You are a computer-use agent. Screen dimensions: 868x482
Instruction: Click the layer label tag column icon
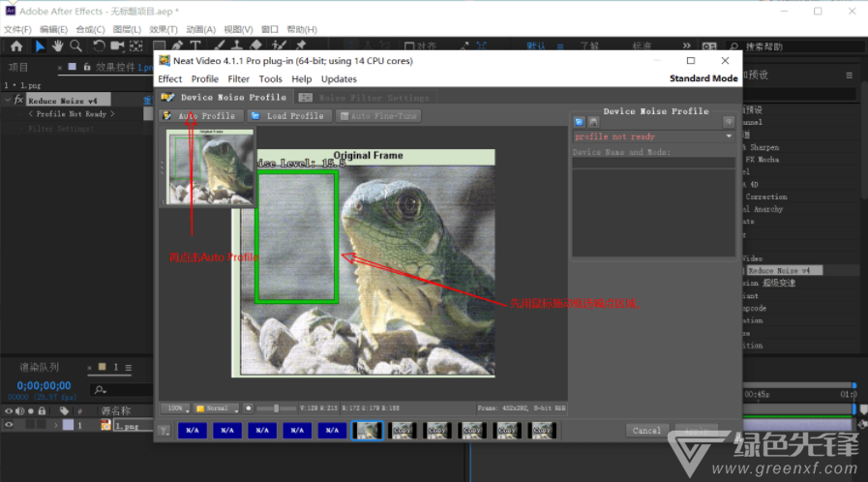click(x=64, y=411)
